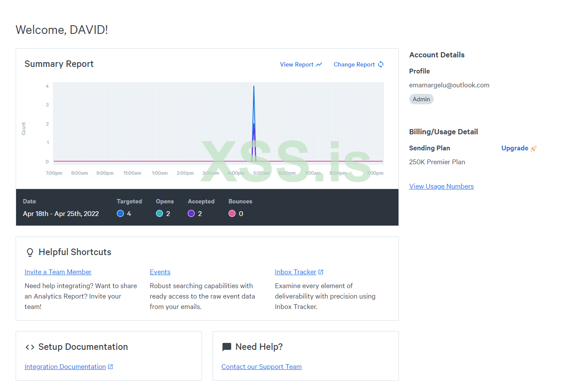Click the blue Targeted legend dot
The width and height of the screenshot is (571, 392).
(120, 213)
